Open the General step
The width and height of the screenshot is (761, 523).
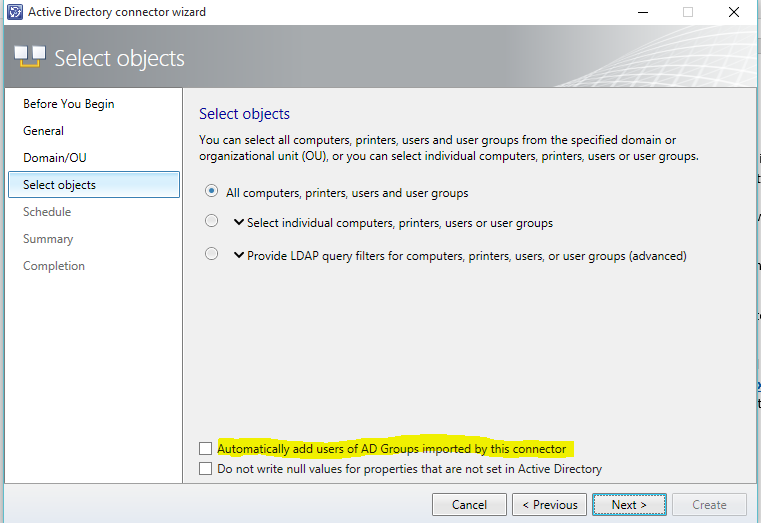(43, 131)
